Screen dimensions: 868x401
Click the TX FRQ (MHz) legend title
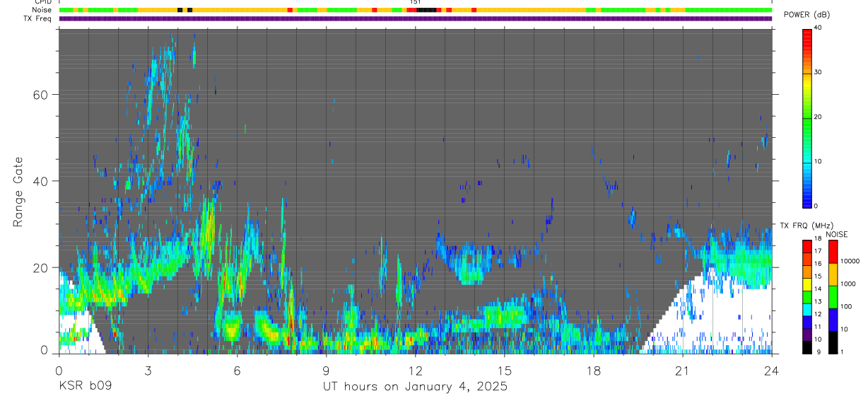[x=802, y=226]
